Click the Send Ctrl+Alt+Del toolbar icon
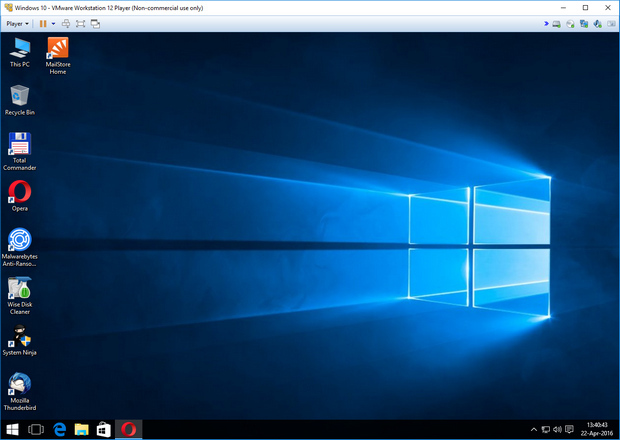The width and height of the screenshot is (620, 440). pos(66,24)
